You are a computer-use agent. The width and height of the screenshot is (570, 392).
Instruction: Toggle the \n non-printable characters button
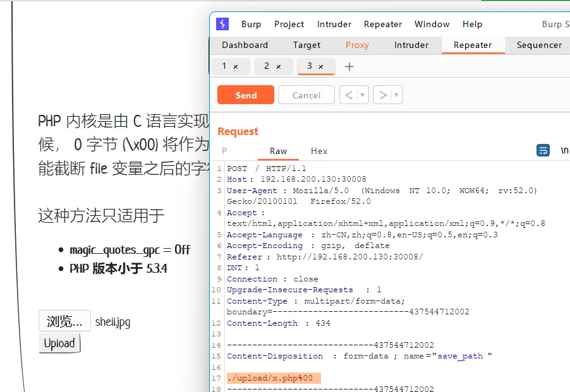coord(564,150)
